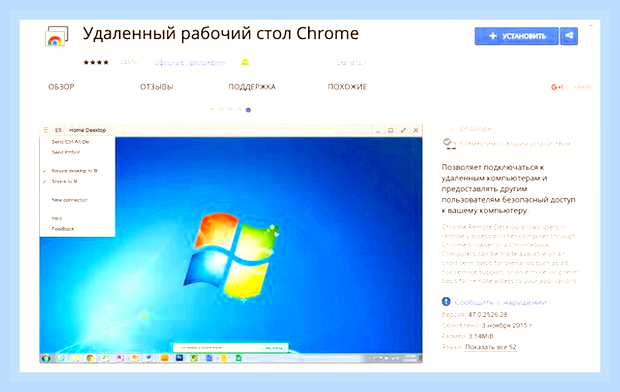This screenshot has width=620, height=392.
Task: Click the blue report abuse icon
Action: click(446, 302)
